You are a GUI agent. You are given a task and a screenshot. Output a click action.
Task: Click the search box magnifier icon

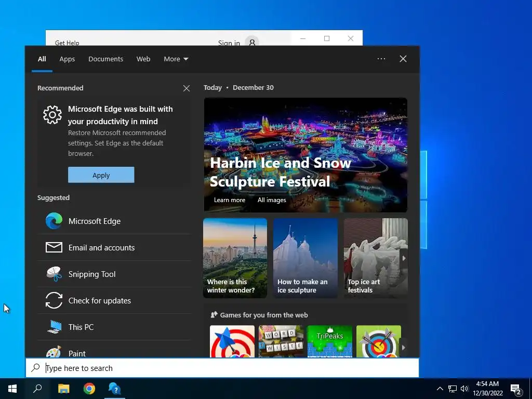(36, 368)
